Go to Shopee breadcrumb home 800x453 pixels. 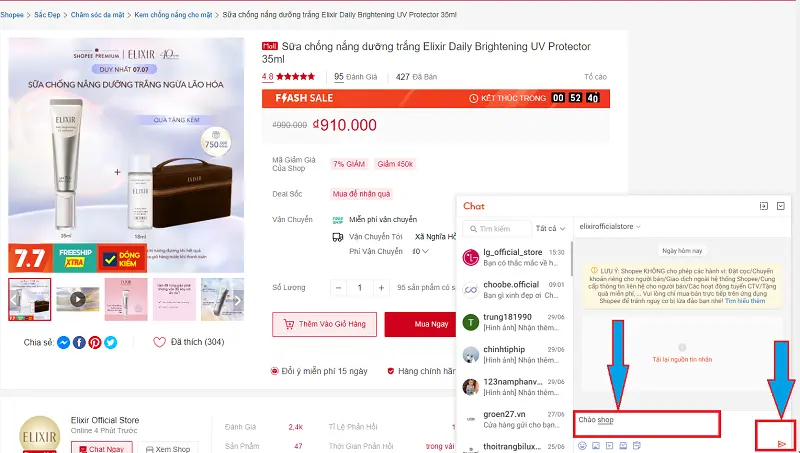(x=12, y=15)
